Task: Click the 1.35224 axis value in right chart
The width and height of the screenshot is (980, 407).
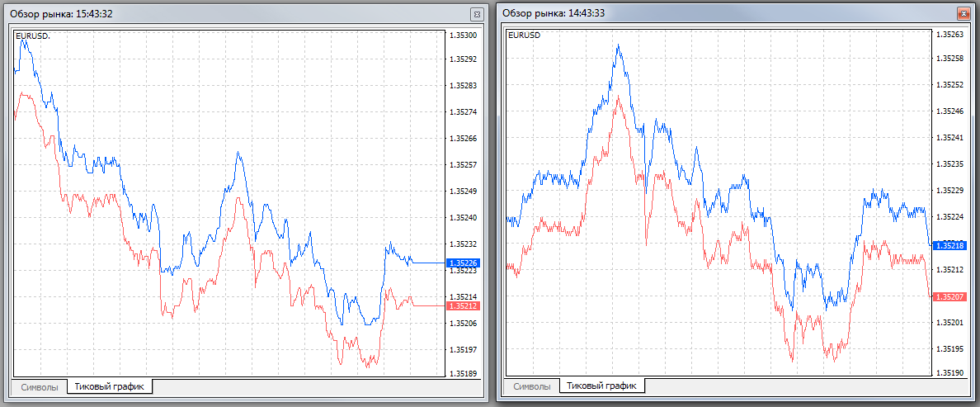Action: click(x=949, y=217)
